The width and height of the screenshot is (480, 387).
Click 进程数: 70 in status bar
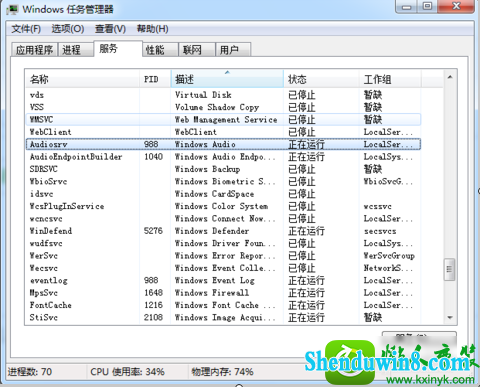[x=30, y=372]
